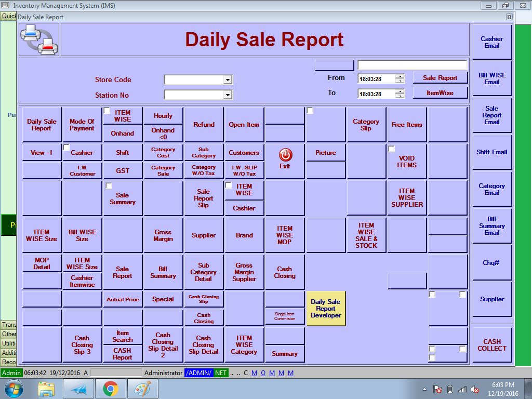Image resolution: width=532 pixels, height=399 pixels.
Task: Switch to the Utilities tab on left sidebar
Action: tap(8, 343)
